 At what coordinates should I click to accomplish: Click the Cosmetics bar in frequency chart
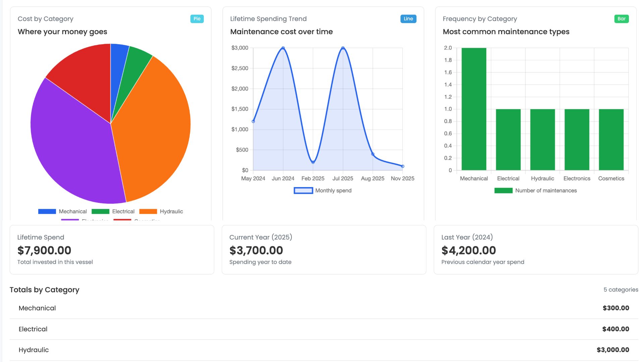(611, 139)
